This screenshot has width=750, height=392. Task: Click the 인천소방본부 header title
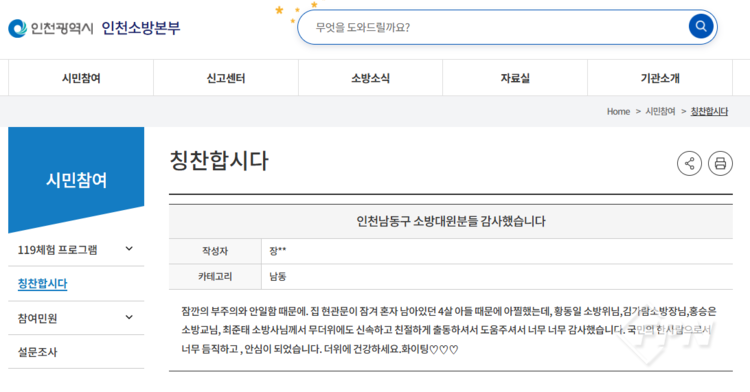141,28
